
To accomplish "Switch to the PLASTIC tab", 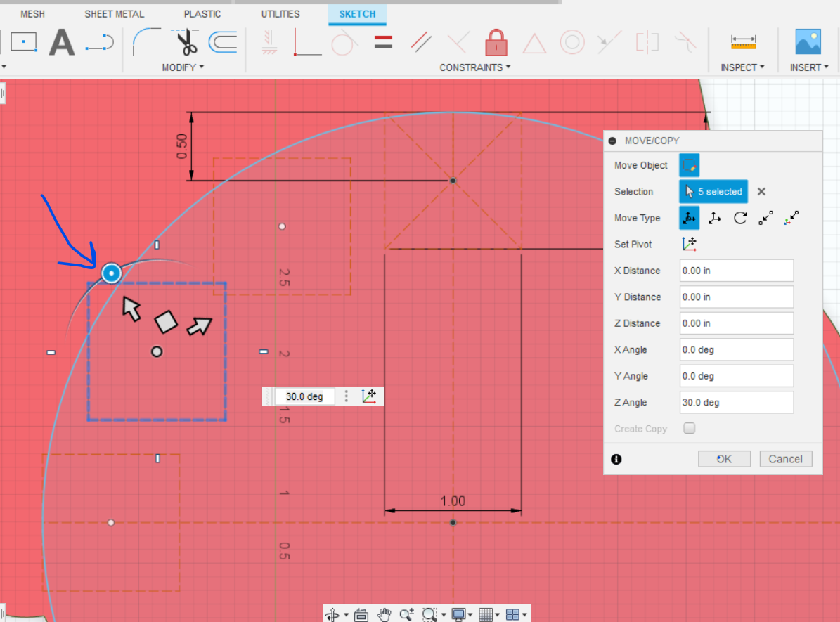I will 202,14.
